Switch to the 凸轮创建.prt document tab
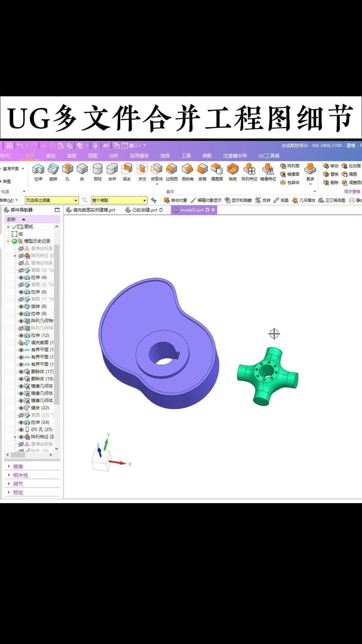This screenshot has height=644, width=362. pyautogui.click(x=144, y=210)
